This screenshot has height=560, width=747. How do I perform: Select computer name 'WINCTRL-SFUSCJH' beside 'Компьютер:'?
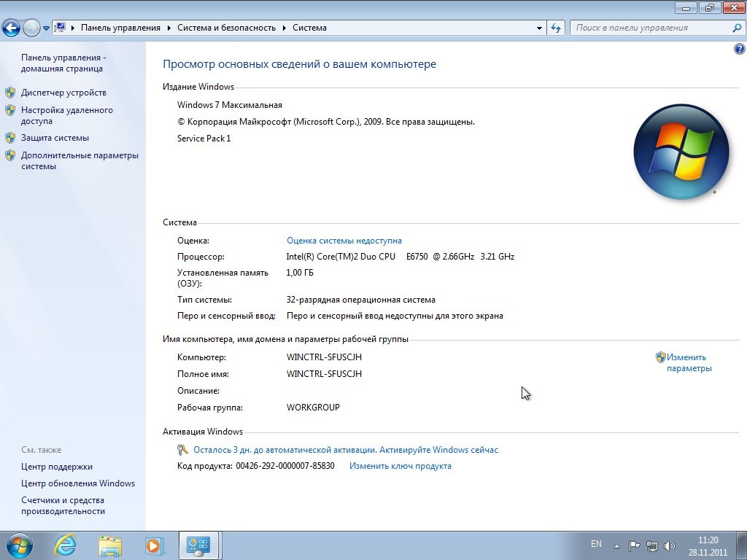click(x=324, y=357)
